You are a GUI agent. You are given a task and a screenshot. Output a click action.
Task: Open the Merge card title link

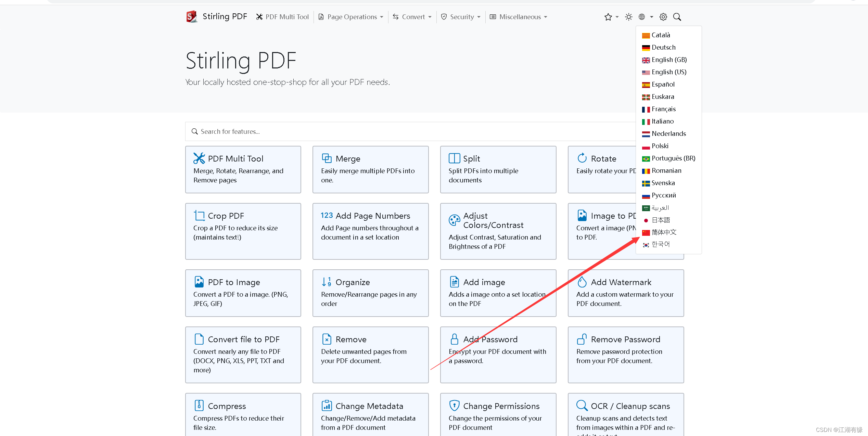pos(348,158)
